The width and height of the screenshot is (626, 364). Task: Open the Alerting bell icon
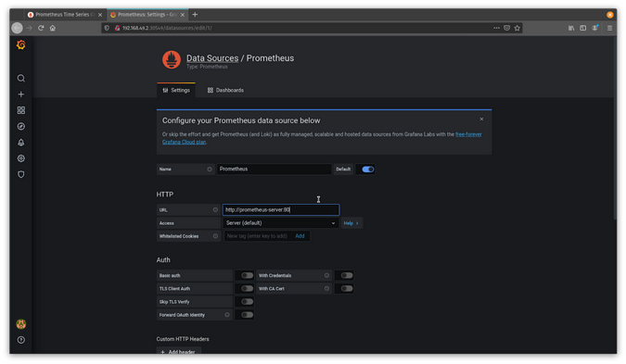[x=21, y=143]
